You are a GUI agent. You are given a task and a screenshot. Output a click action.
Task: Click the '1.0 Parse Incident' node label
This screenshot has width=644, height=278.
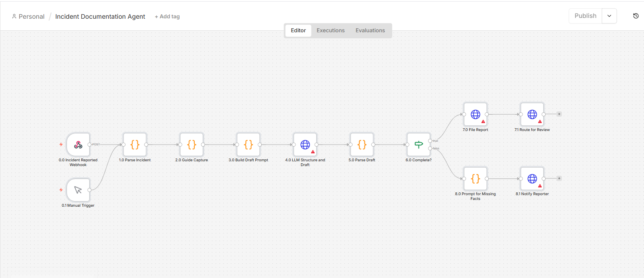coord(135,160)
